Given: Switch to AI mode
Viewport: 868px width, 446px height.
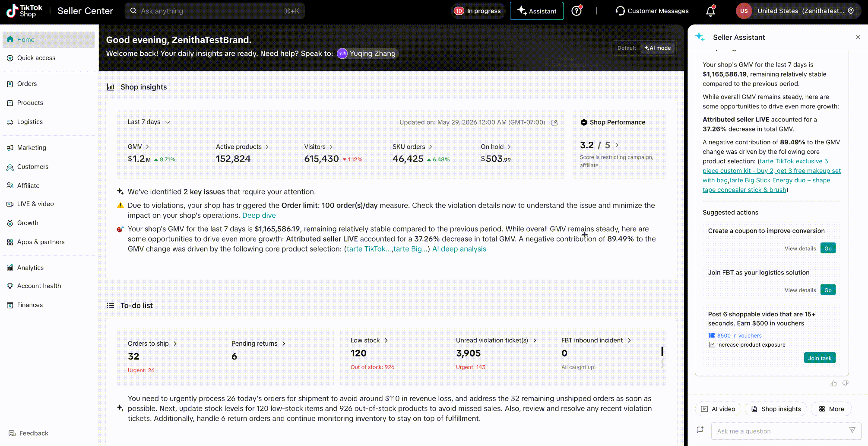Looking at the screenshot, I should click(x=657, y=48).
